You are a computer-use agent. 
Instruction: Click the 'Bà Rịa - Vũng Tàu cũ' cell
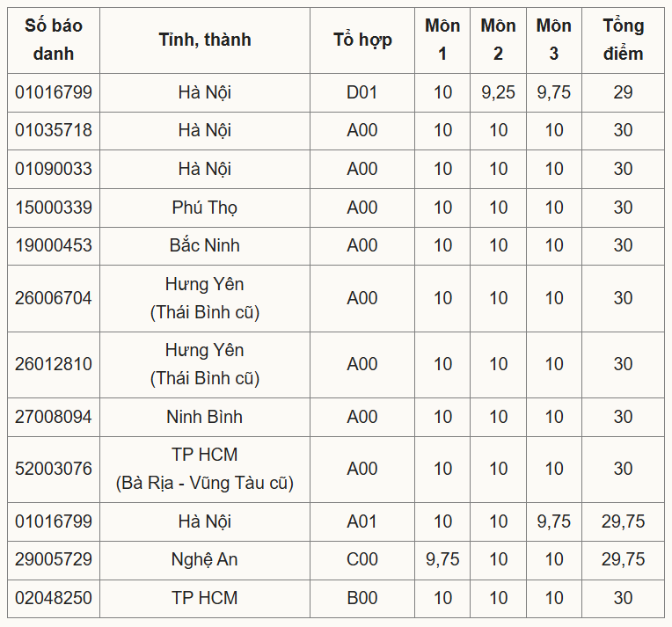pos(205,470)
